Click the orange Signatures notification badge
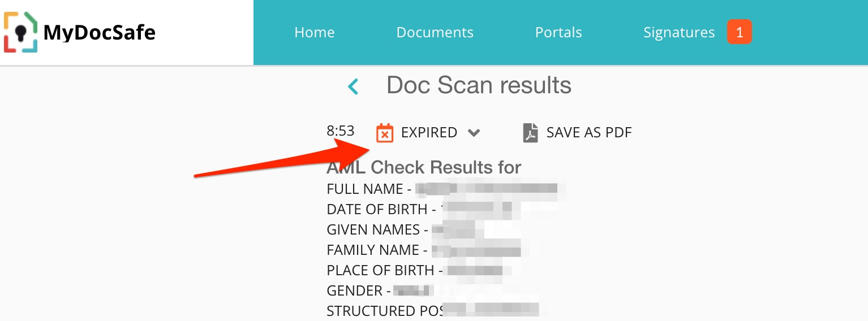Image resolution: width=868 pixels, height=321 pixels. [740, 32]
